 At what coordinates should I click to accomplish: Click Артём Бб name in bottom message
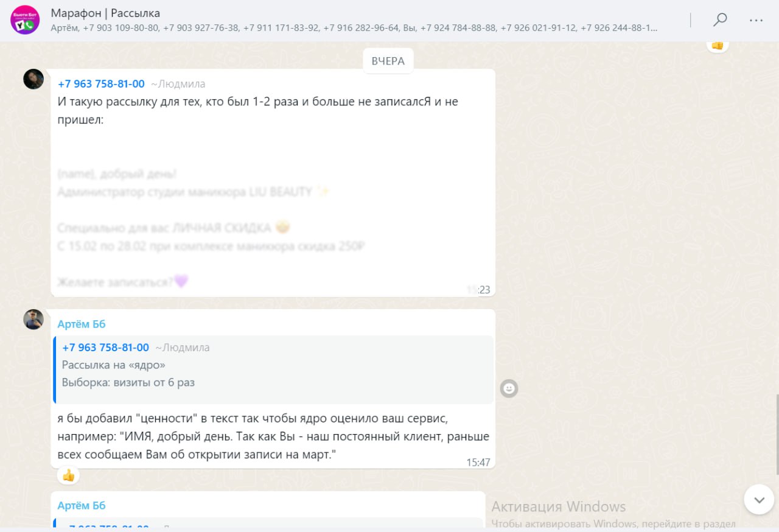pos(82,505)
